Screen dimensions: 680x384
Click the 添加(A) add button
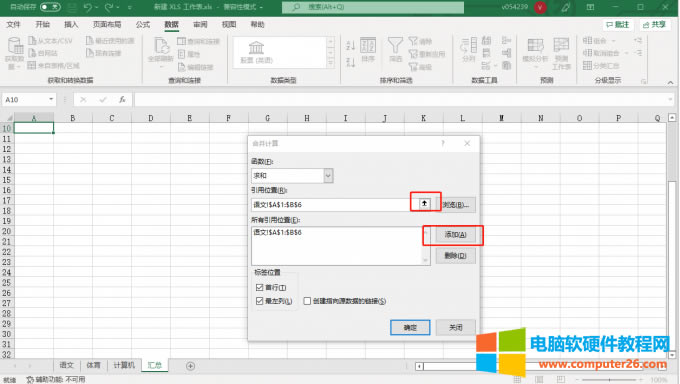pyautogui.click(x=455, y=235)
